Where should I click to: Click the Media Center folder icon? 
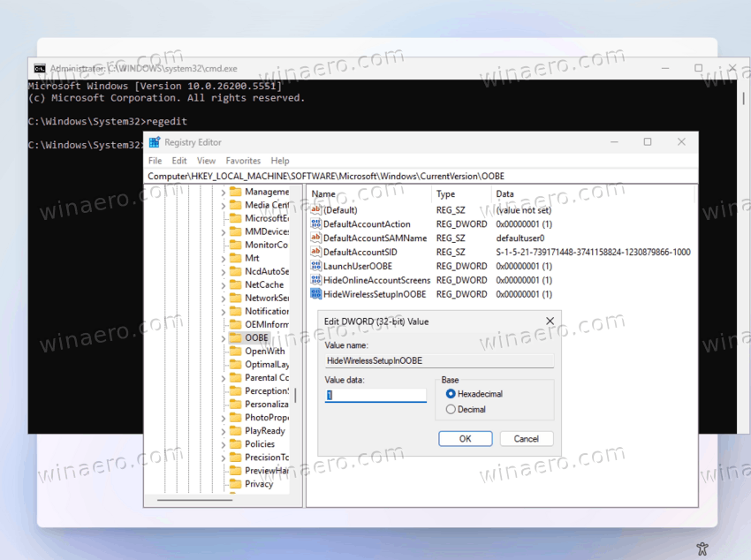(235, 205)
